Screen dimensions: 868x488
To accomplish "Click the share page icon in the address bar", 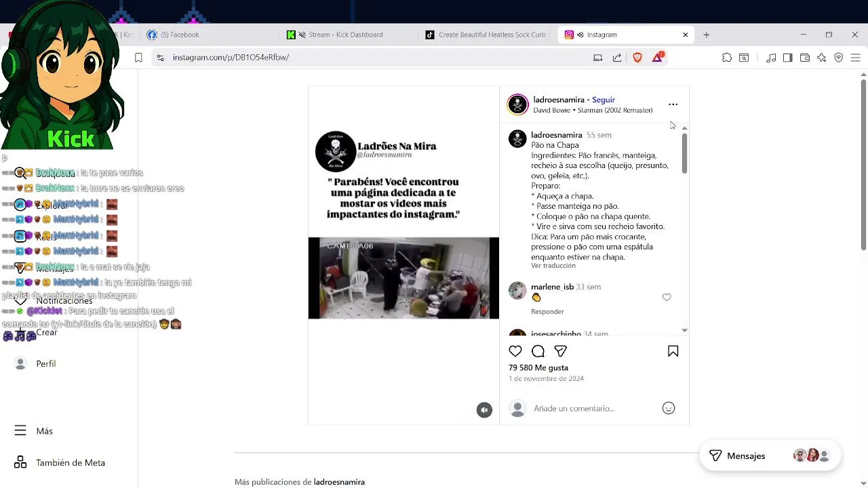I will click(617, 58).
